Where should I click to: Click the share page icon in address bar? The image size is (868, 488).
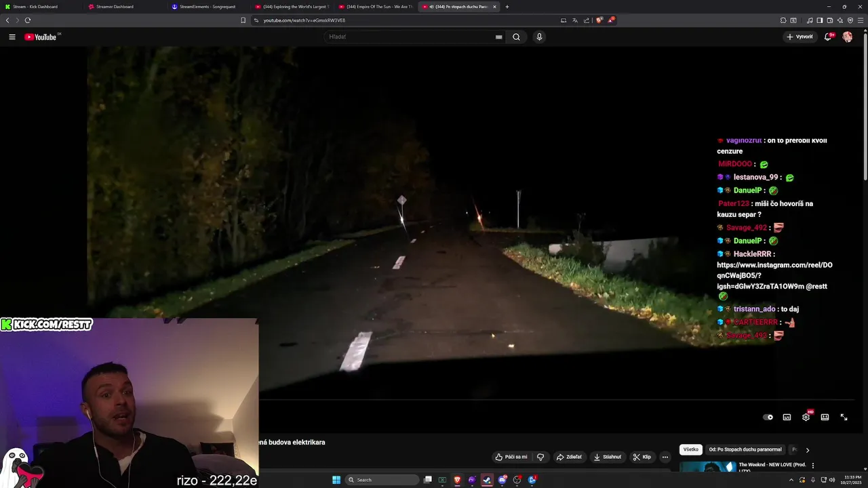click(x=587, y=20)
